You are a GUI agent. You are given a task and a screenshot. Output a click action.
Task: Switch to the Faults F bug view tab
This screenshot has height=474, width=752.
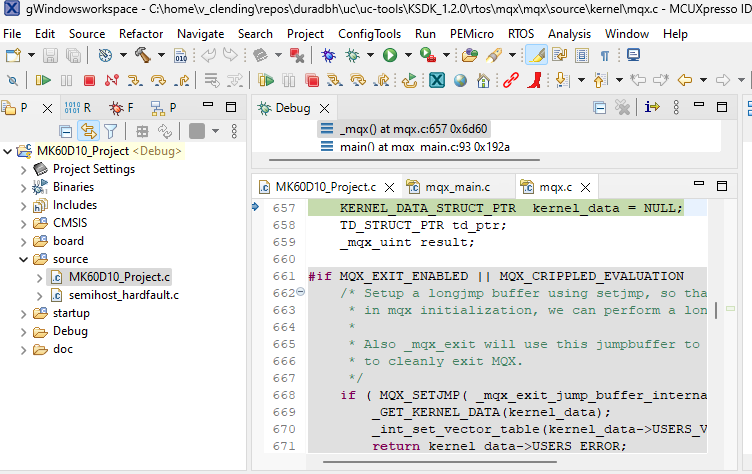click(x=121, y=108)
